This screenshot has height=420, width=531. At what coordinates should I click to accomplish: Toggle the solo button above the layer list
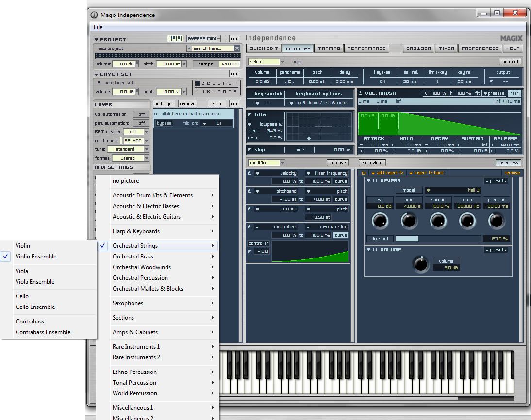pyautogui.click(x=217, y=104)
